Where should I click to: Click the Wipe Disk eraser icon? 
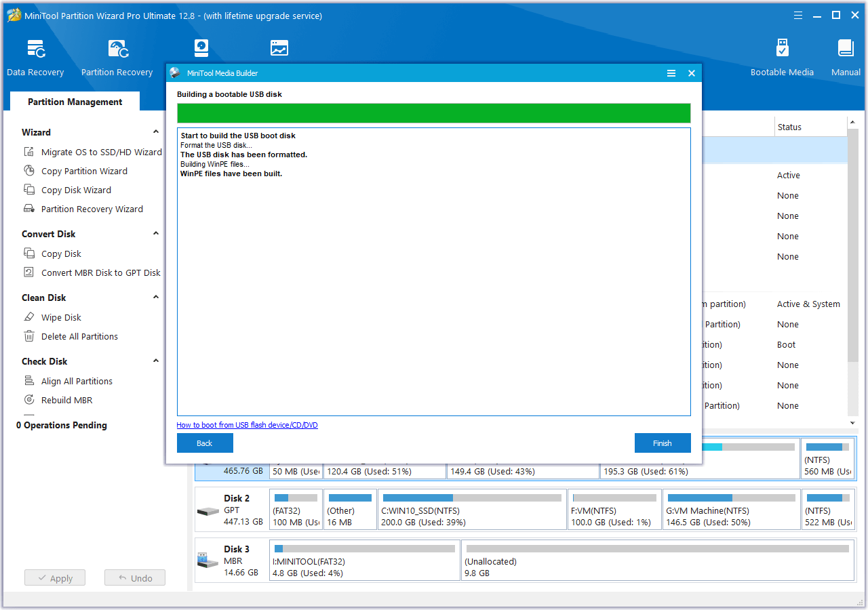[29, 317]
